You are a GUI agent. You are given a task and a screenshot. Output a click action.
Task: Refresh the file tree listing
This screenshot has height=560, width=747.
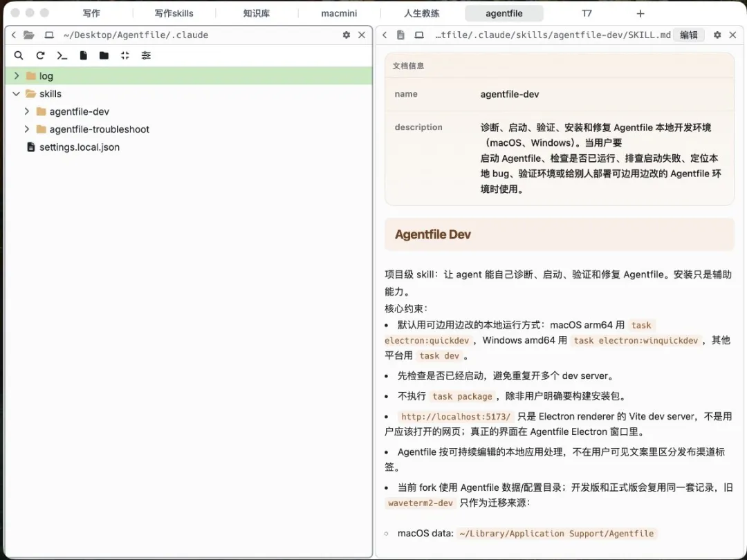click(41, 56)
